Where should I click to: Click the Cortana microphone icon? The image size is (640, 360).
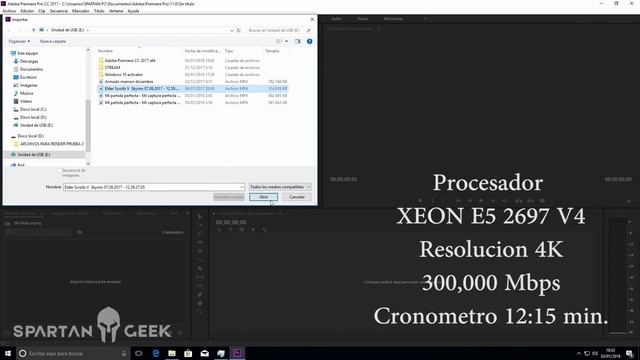pyautogui.click(x=124, y=353)
